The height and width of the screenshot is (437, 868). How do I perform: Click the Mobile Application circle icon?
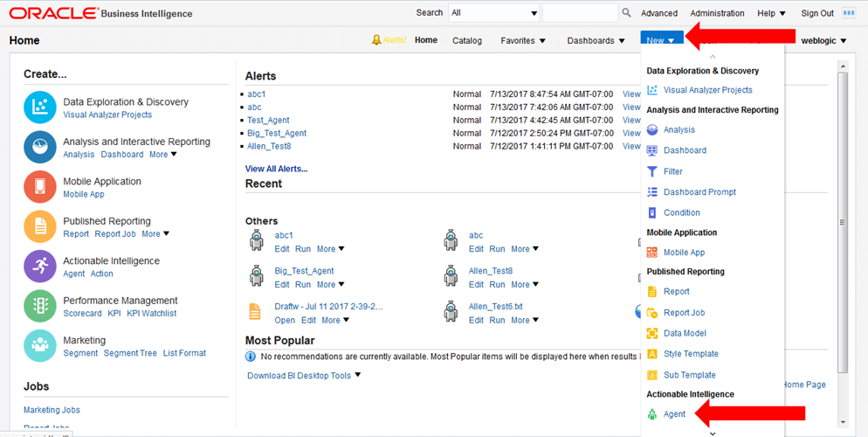tap(40, 187)
